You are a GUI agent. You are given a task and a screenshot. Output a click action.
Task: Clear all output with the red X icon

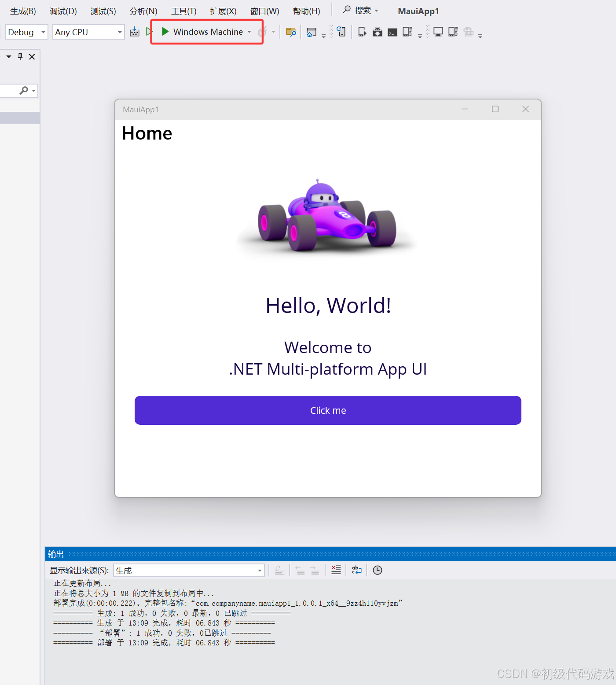(x=336, y=570)
